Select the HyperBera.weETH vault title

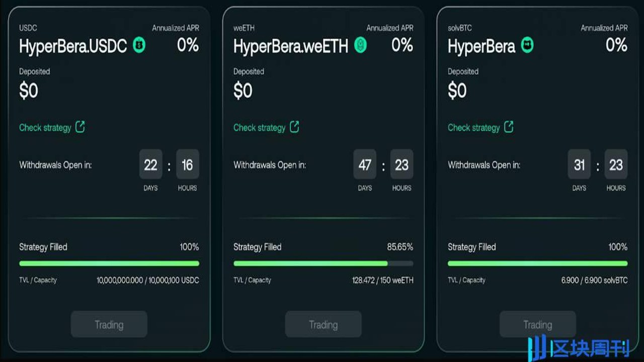click(x=291, y=46)
